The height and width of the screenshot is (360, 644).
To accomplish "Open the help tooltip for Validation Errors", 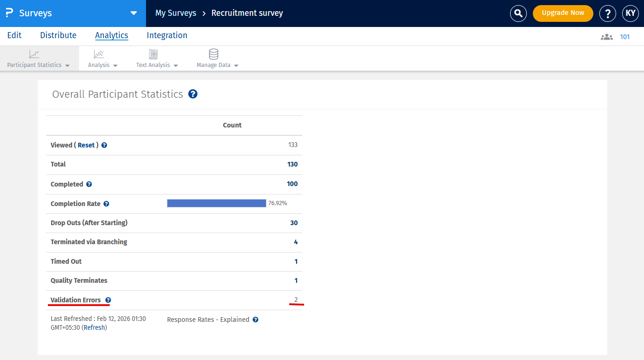I will (x=108, y=300).
